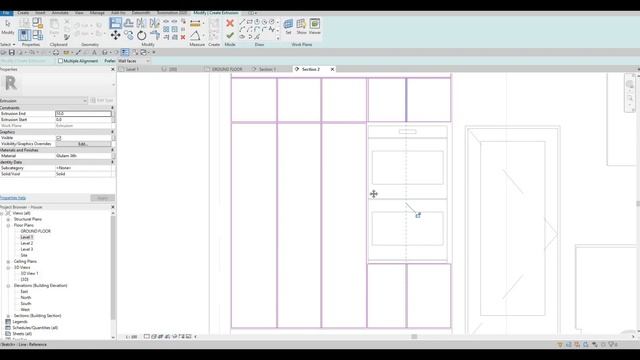This screenshot has width=640, height=360.
Task: Select 3D View 1 in Project Browser
Action: pyautogui.click(x=29, y=273)
